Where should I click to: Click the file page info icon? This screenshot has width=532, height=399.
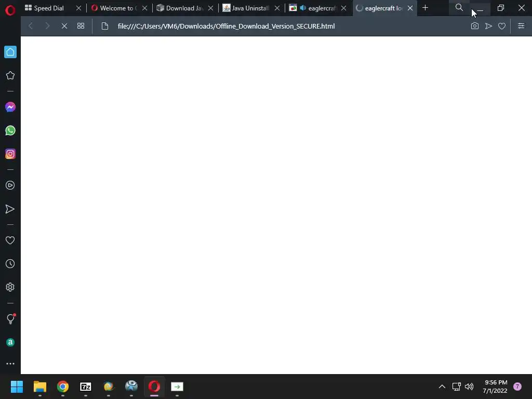pyautogui.click(x=105, y=26)
